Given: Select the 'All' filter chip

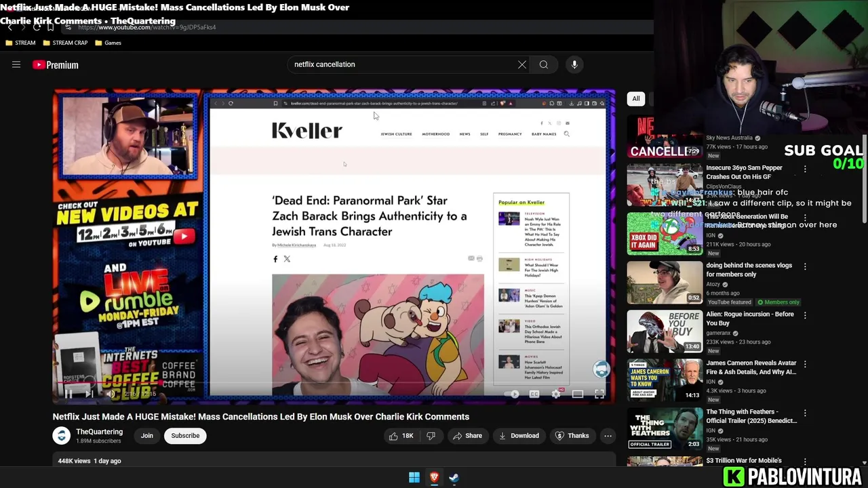Looking at the screenshot, I should [636, 99].
